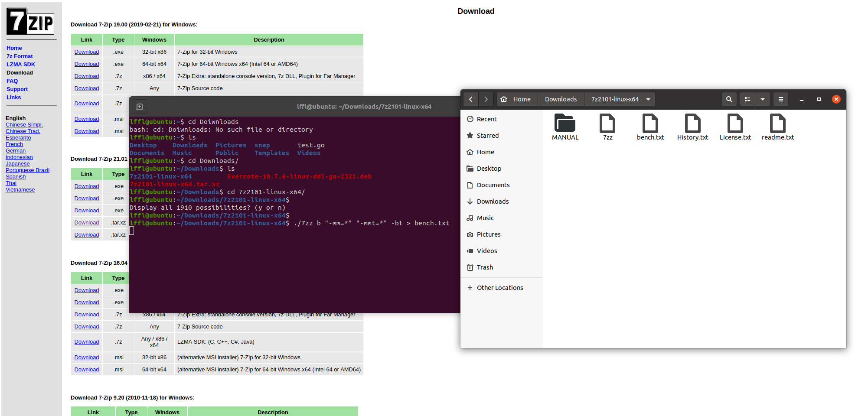Open the 7zz executable file

tap(607, 126)
